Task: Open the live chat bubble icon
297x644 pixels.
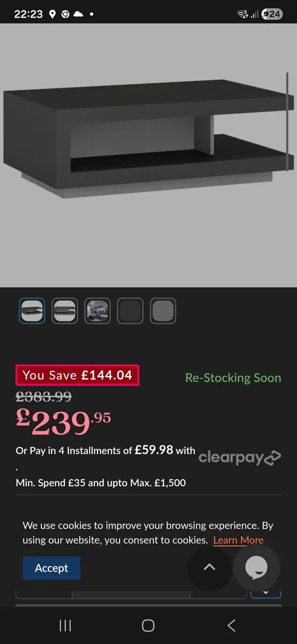Action: coord(256,568)
